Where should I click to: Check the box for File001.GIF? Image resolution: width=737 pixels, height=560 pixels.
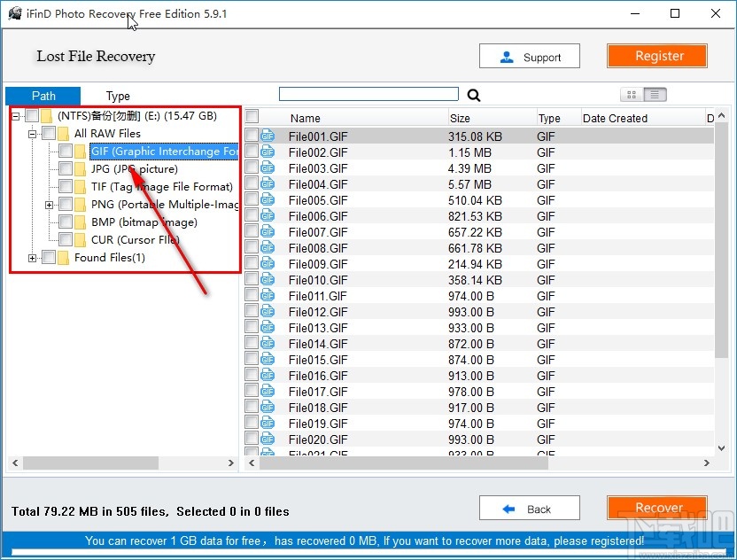(x=252, y=135)
